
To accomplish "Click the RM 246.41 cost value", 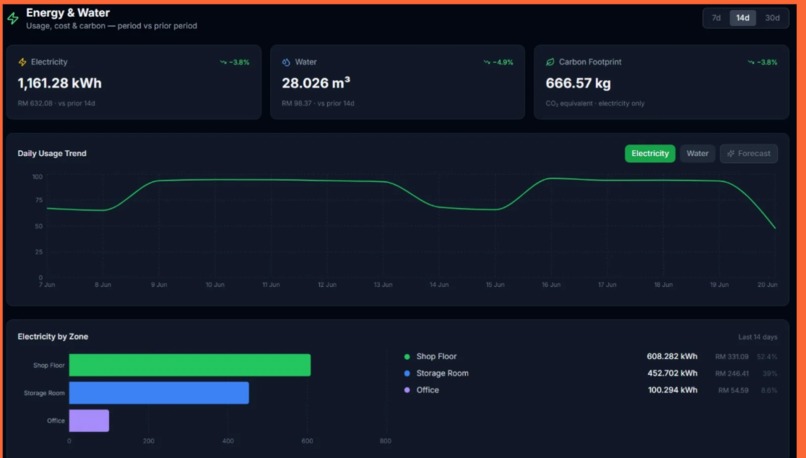I will point(731,374).
